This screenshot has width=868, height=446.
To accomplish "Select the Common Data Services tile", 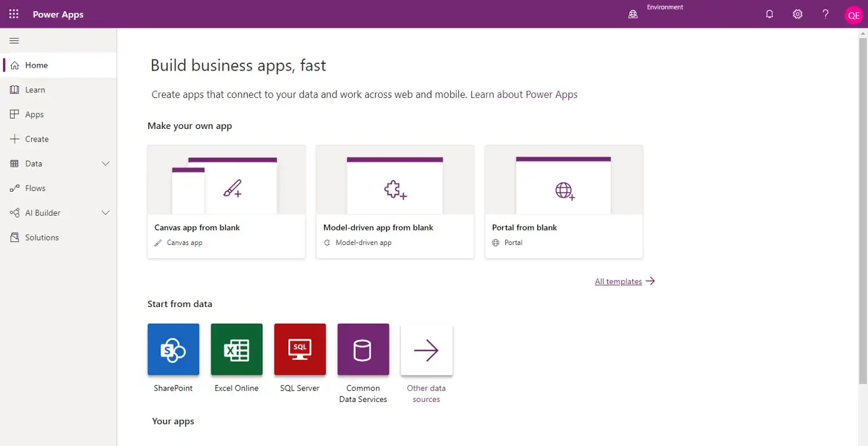I will (x=363, y=349).
